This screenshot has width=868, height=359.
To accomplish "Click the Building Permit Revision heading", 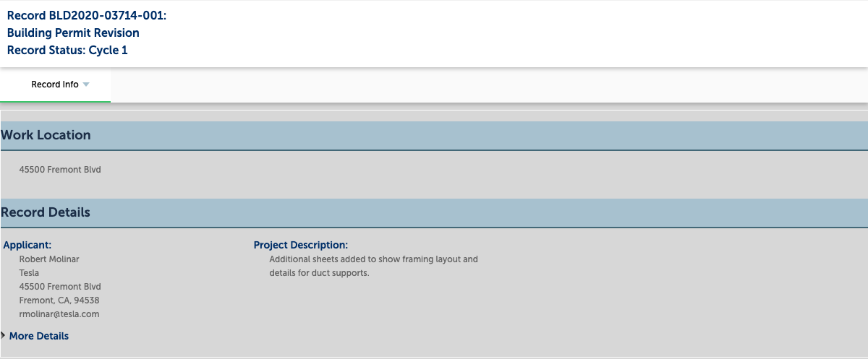I will (x=73, y=33).
